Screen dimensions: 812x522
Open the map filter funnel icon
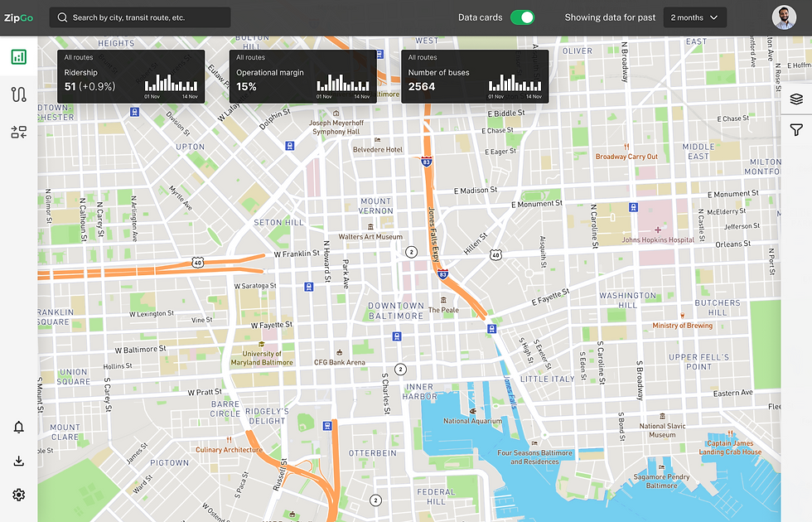pyautogui.click(x=796, y=129)
